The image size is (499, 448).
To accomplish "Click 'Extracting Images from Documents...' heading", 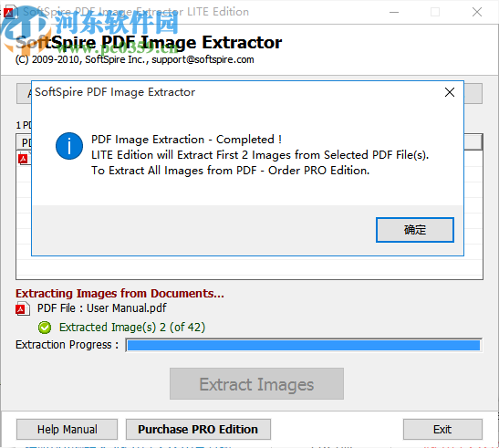I will (x=120, y=293).
